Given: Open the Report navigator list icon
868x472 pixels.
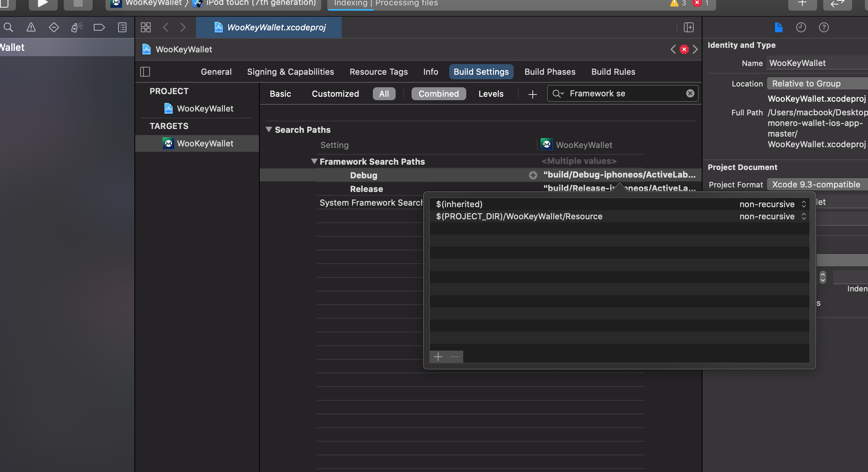Looking at the screenshot, I should [x=122, y=27].
